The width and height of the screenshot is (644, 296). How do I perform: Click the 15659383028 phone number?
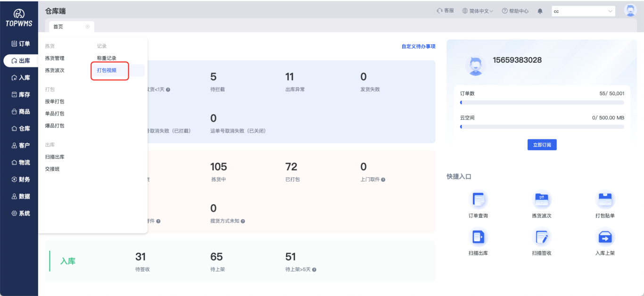(x=517, y=60)
